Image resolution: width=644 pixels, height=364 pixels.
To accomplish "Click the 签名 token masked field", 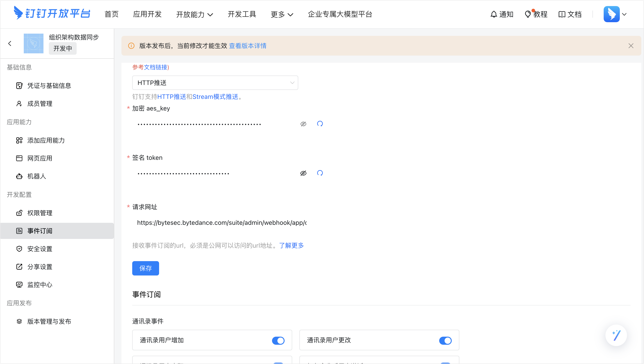I will point(215,173).
